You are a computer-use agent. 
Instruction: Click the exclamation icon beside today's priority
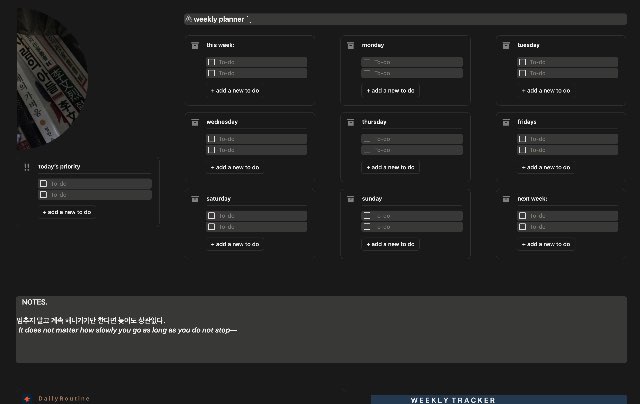[x=27, y=167]
